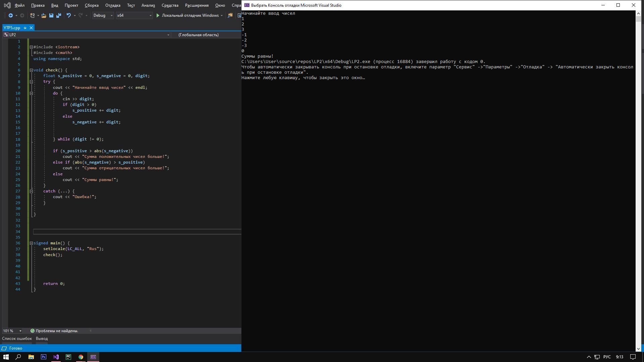Screen dimensions: 644x362
Task: Open Google Chrome from the taskbar
Action: point(81,357)
